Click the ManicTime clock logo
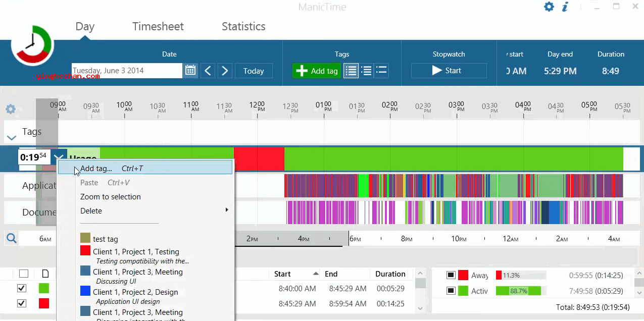This screenshot has height=321, width=644. pyautogui.click(x=32, y=45)
